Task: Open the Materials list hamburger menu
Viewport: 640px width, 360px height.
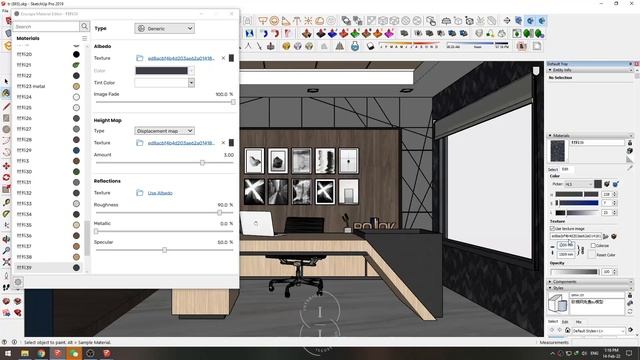Action: point(84,38)
